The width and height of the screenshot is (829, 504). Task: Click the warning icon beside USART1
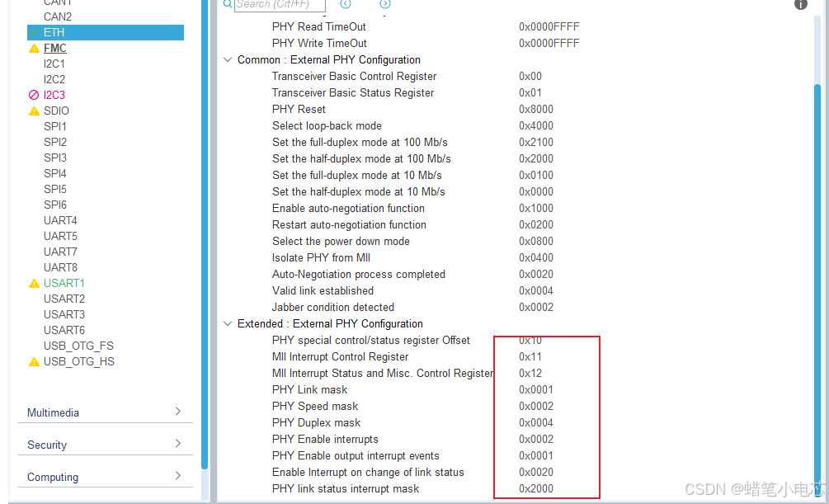click(33, 283)
